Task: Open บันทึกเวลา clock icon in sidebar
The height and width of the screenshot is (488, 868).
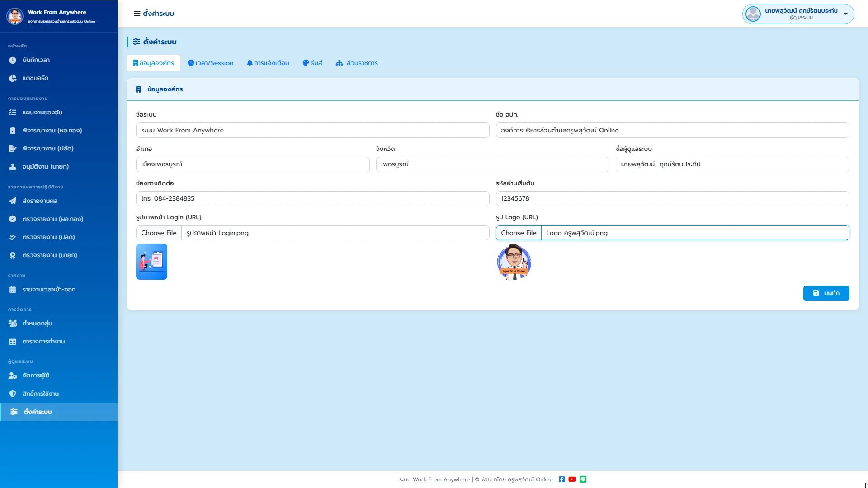Action: click(x=13, y=60)
